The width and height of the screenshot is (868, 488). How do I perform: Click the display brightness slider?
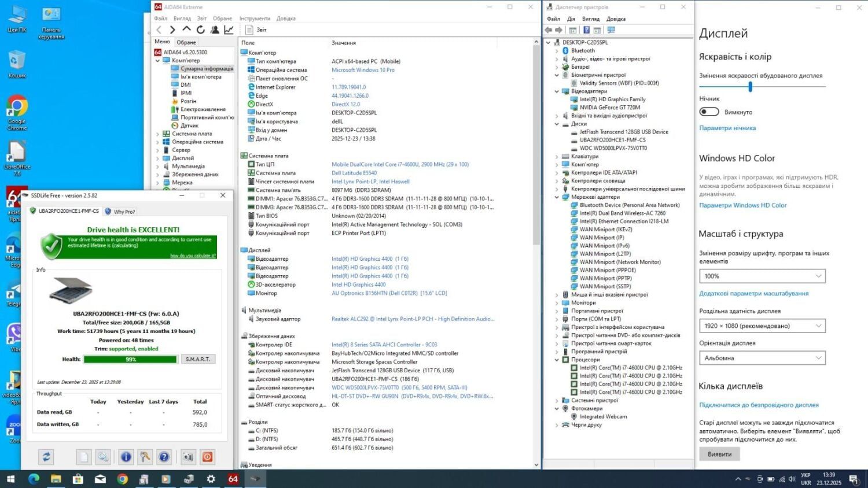click(x=750, y=87)
